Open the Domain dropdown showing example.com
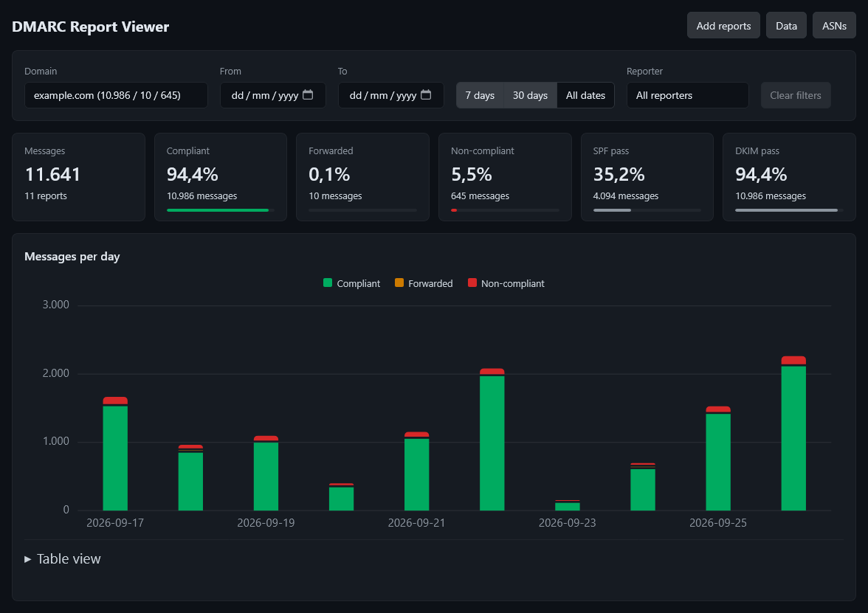868x613 pixels. coord(117,95)
